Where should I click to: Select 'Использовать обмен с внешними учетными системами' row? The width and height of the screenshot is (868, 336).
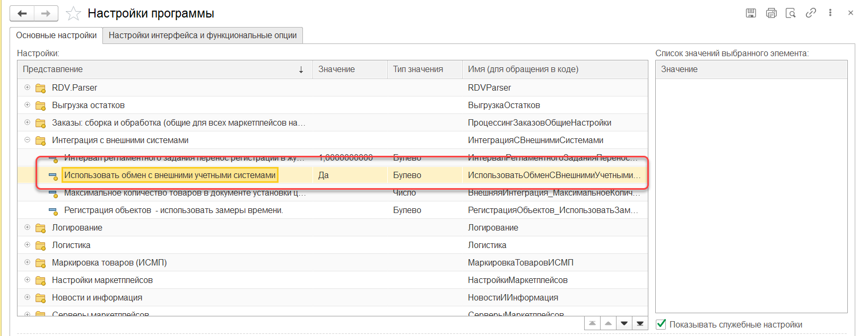click(170, 175)
